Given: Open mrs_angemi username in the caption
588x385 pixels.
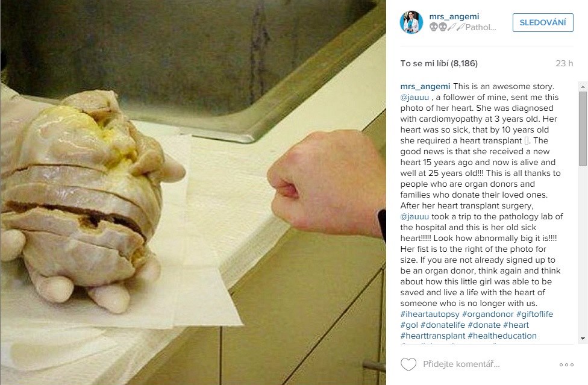Looking at the screenshot, I should click(425, 86).
